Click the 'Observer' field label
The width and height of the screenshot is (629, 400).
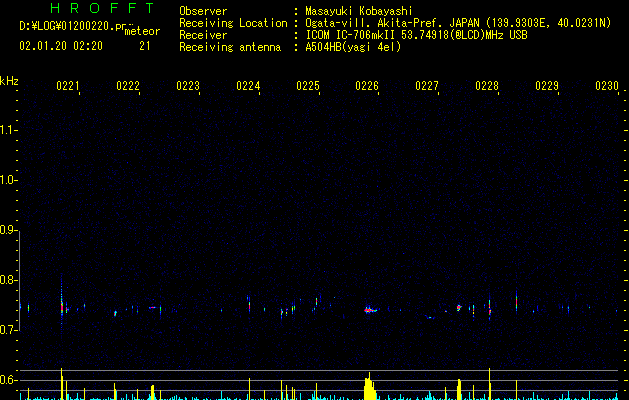pyautogui.click(x=203, y=11)
